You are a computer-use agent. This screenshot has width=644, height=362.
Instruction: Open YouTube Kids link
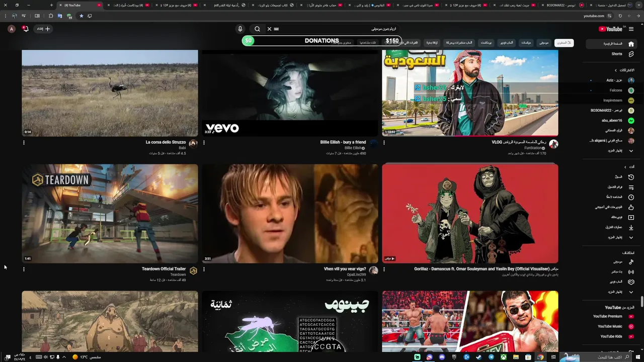click(x=612, y=336)
